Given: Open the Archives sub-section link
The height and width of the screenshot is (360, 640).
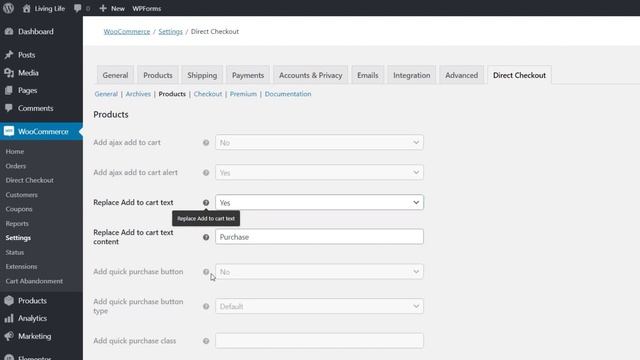Looking at the screenshot, I should (x=138, y=94).
